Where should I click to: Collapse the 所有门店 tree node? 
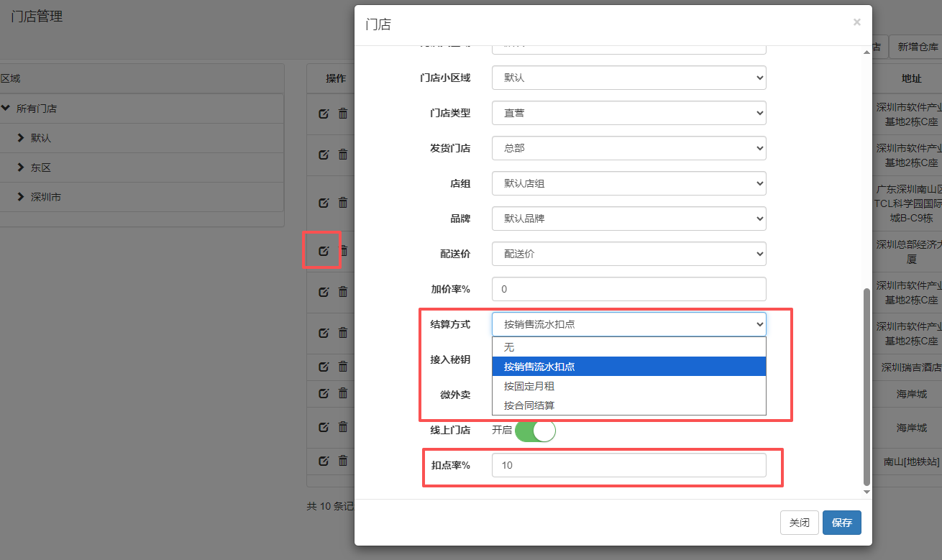6,109
